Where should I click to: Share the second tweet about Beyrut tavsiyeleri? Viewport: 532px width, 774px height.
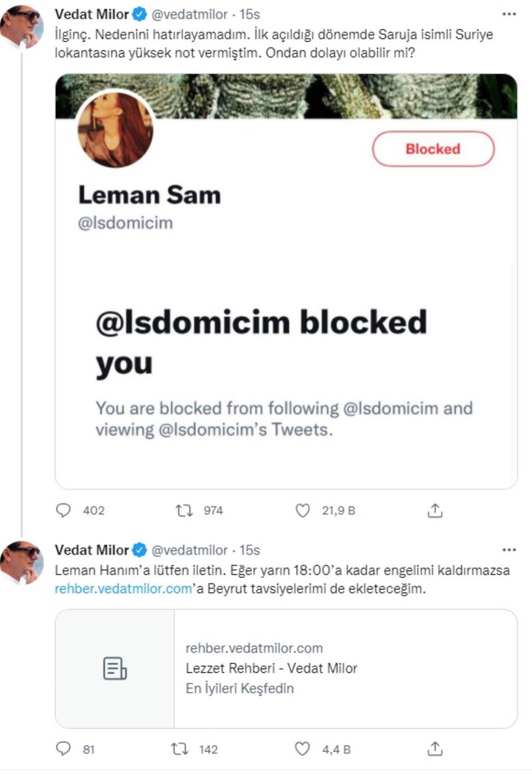point(435,749)
